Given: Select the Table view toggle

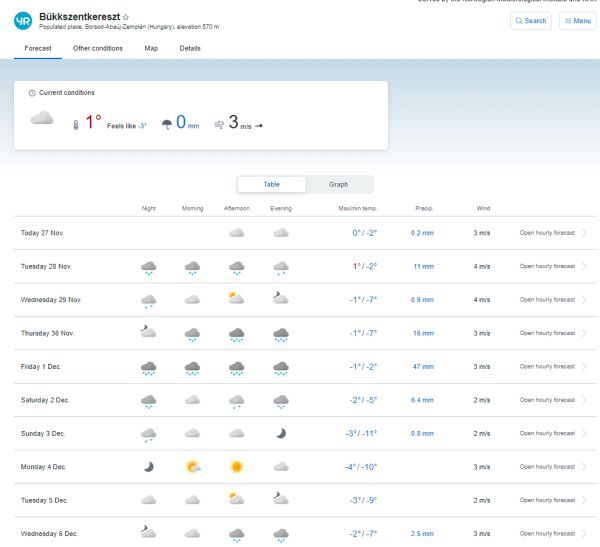Looking at the screenshot, I should [271, 184].
